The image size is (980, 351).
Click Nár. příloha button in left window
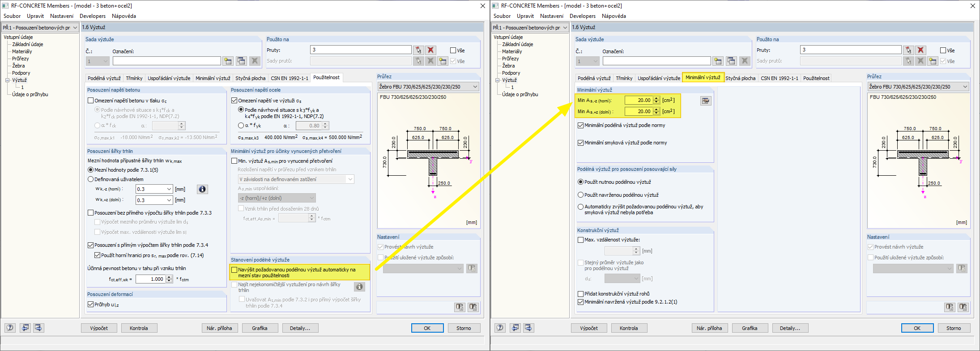[x=219, y=328]
